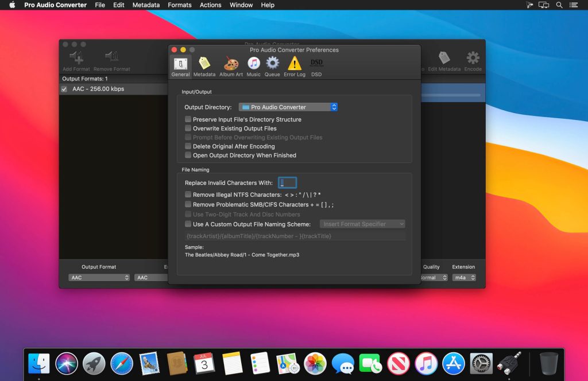588x381 pixels.
Task: Open the Formats menu
Action: click(x=179, y=5)
